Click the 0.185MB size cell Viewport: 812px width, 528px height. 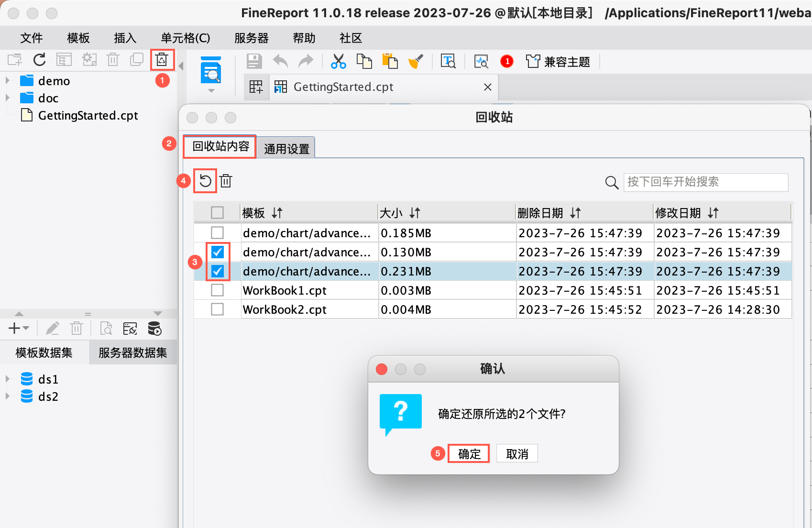pos(448,233)
